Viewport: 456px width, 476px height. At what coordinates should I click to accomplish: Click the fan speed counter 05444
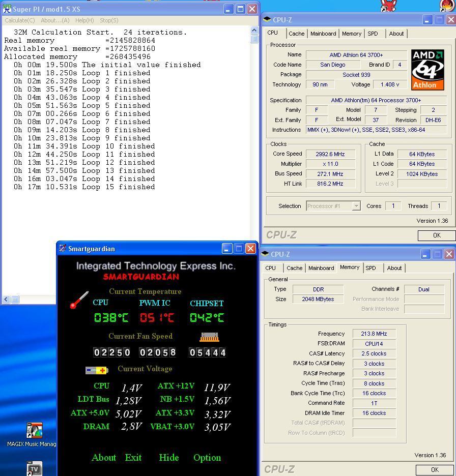click(207, 352)
